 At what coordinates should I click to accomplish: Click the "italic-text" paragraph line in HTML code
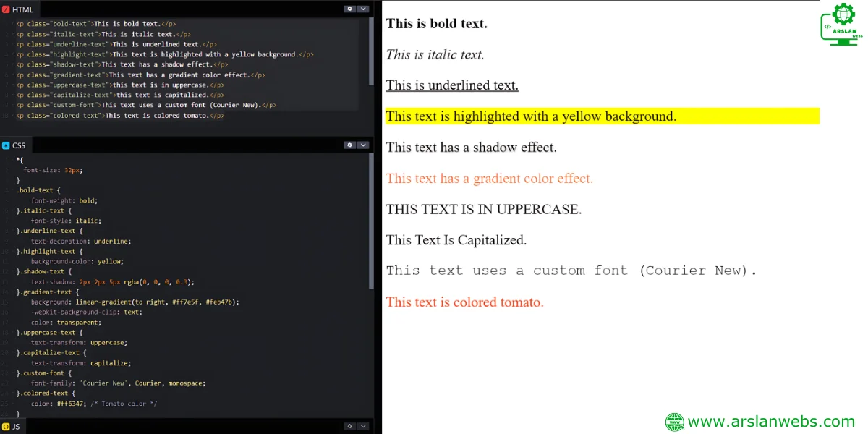(103, 34)
